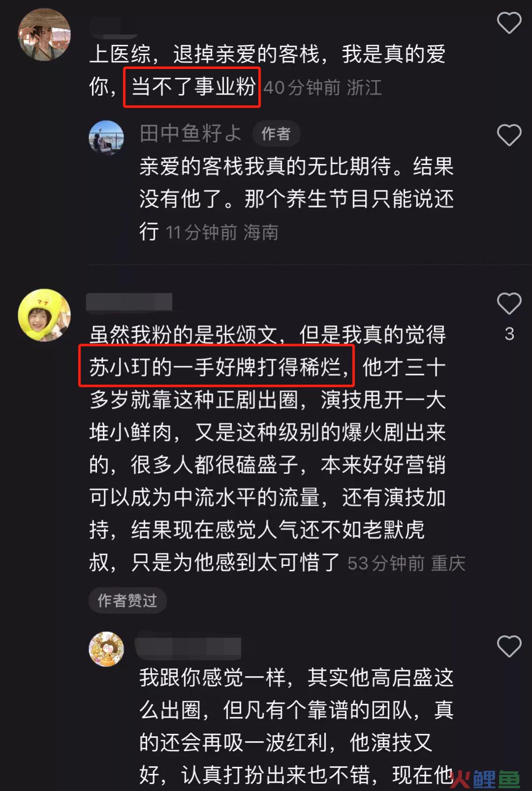Viewport: 532px width, 791px height.
Task: Tap the blurred username above the 张颂文 comment
Action: click(x=129, y=302)
